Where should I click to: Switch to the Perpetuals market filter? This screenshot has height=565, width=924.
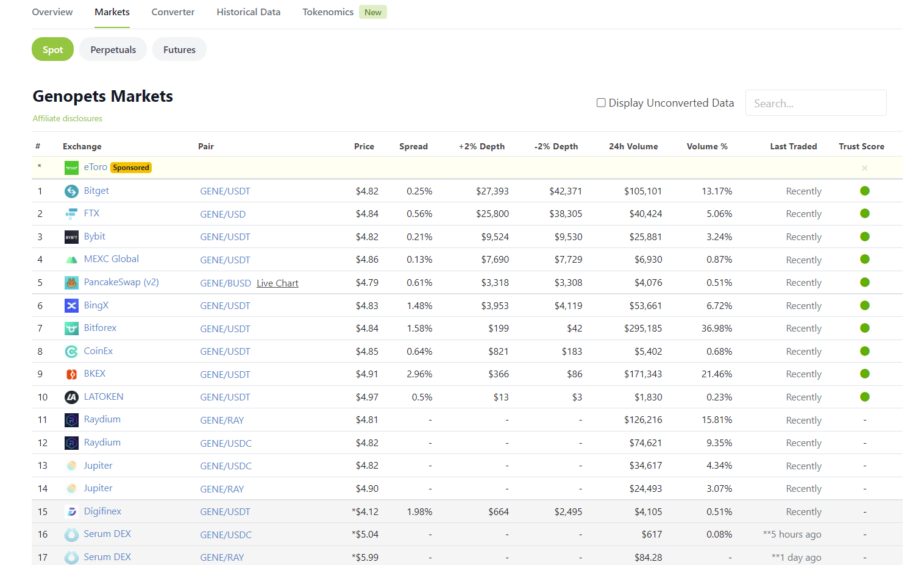pos(113,50)
